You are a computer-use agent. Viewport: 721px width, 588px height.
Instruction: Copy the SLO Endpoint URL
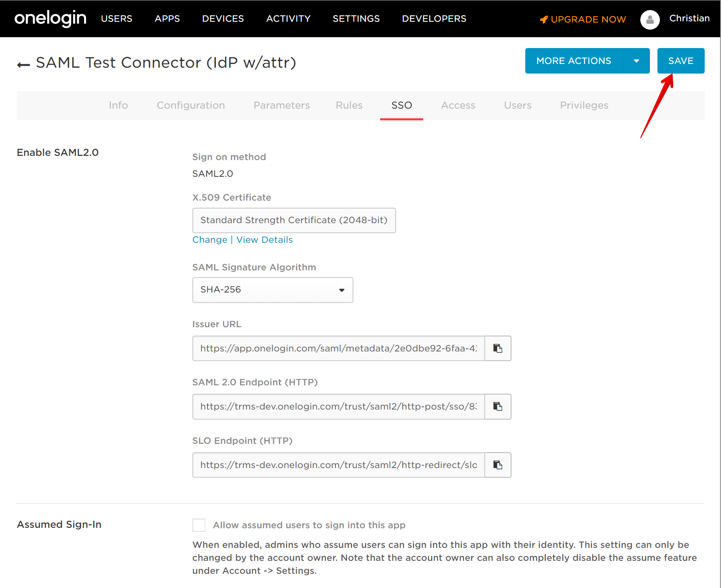498,465
